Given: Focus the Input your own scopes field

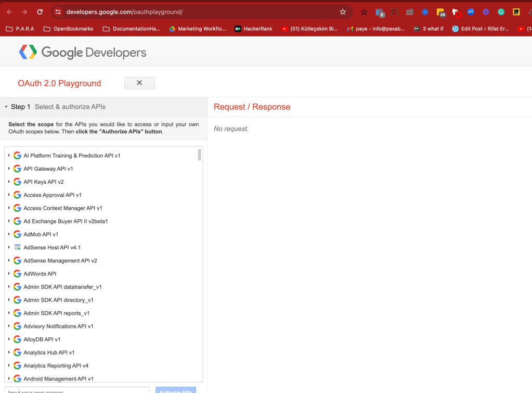Looking at the screenshot, I should click(77, 390).
